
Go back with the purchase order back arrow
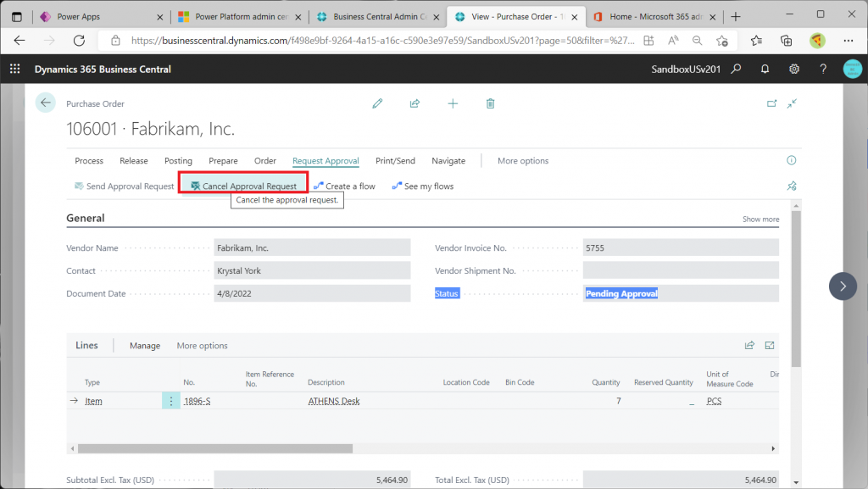tap(46, 103)
